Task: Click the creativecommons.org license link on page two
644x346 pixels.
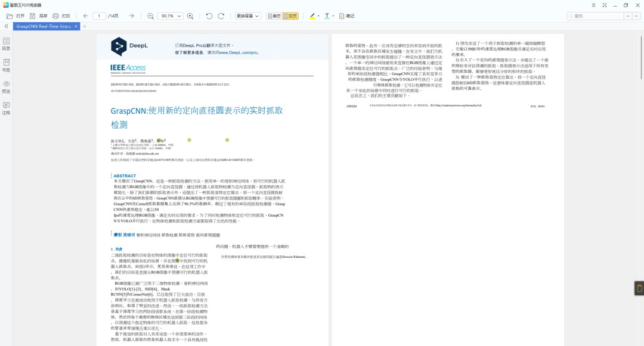Action: [x=459, y=105]
